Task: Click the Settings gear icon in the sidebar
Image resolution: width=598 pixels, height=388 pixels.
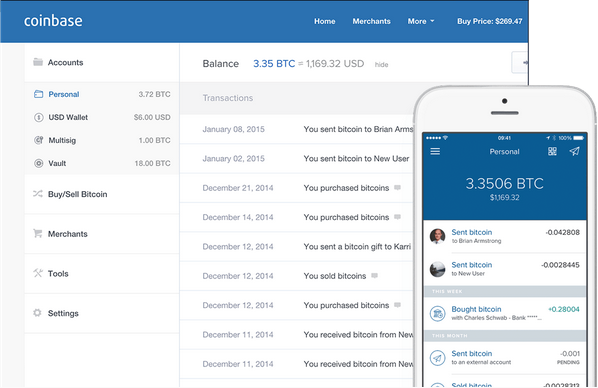Action: [37, 313]
